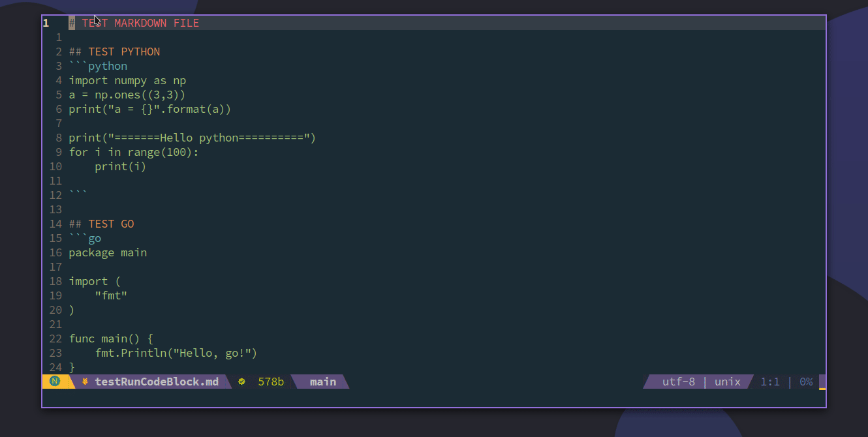Image resolution: width=868 pixels, height=437 pixels.
Task: Click the print("a = {}".format(a)) line
Action: (150, 109)
